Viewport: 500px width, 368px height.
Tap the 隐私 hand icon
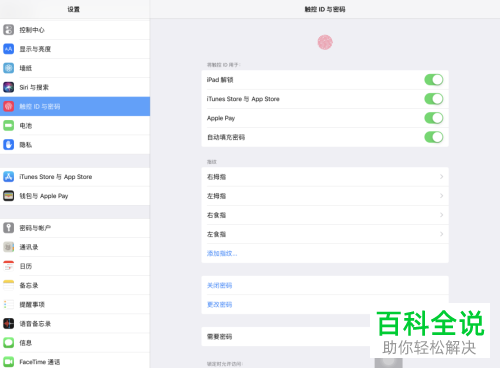click(x=9, y=145)
